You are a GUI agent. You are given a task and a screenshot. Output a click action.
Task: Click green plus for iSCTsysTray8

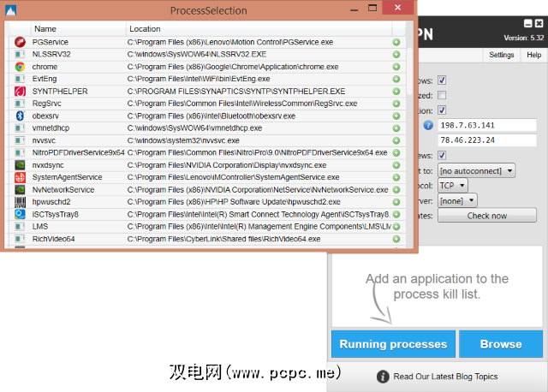(396, 214)
